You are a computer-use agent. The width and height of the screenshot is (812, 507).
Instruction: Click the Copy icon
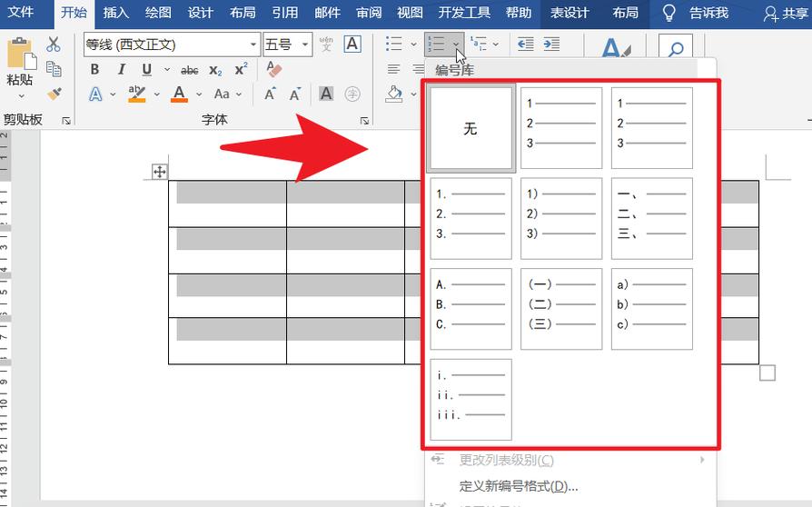pyautogui.click(x=54, y=69)
